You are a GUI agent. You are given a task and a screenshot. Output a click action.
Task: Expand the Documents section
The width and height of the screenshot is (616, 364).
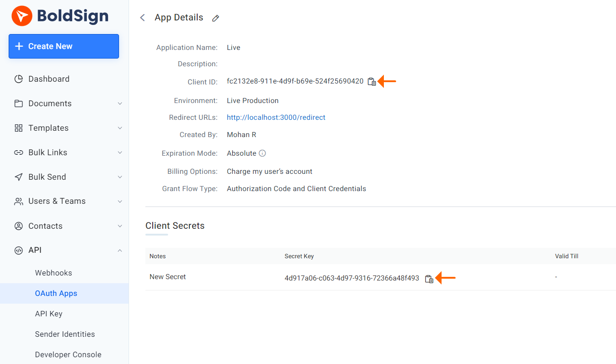tap(119, 103)
